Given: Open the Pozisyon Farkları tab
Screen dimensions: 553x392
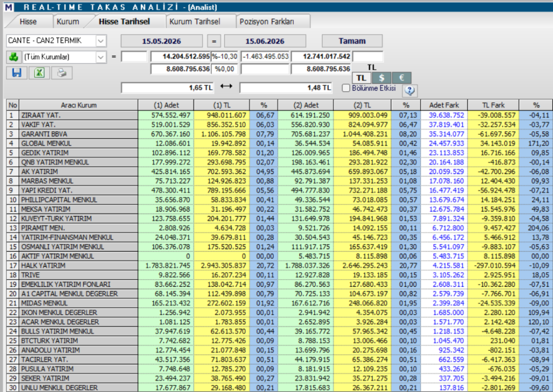Looking at the screenshot, I should [267, 22].
